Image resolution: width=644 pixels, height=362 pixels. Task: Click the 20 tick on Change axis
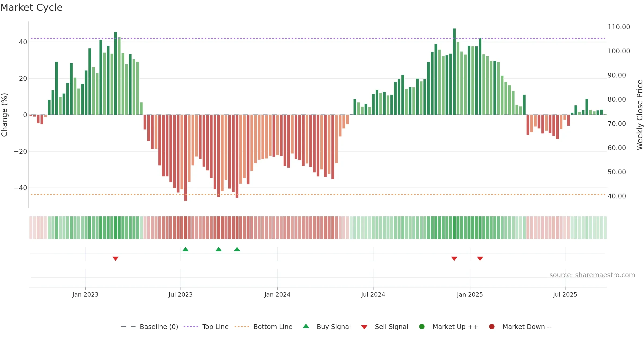tap(23, 79)
